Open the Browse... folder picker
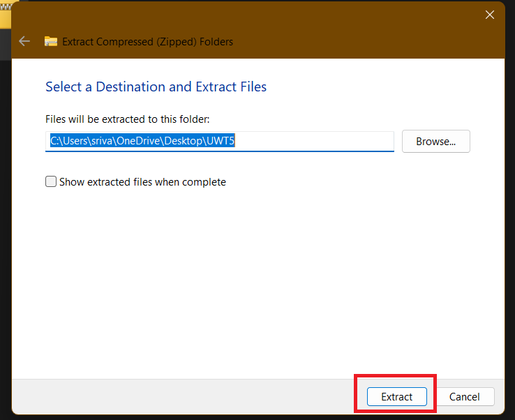 pos(435,141)
